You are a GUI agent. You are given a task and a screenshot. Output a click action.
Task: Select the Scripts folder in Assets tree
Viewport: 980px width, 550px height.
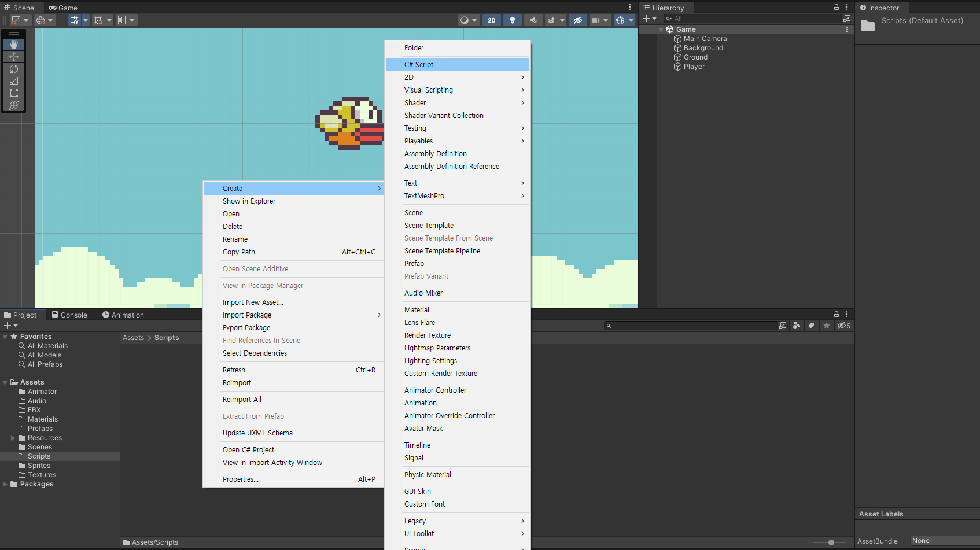pyautogui.click(x=60, y=456)
